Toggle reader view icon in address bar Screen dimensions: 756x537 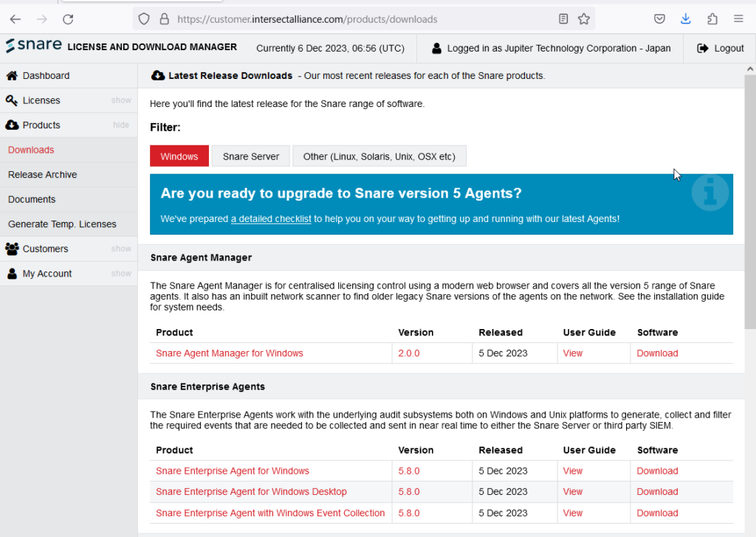[x=563, y=19]
